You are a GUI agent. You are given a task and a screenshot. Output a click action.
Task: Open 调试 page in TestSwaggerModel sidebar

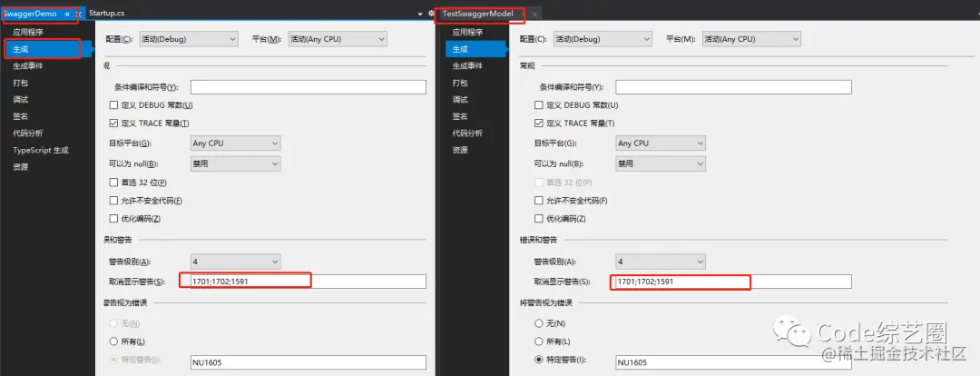tap(459, 100)
